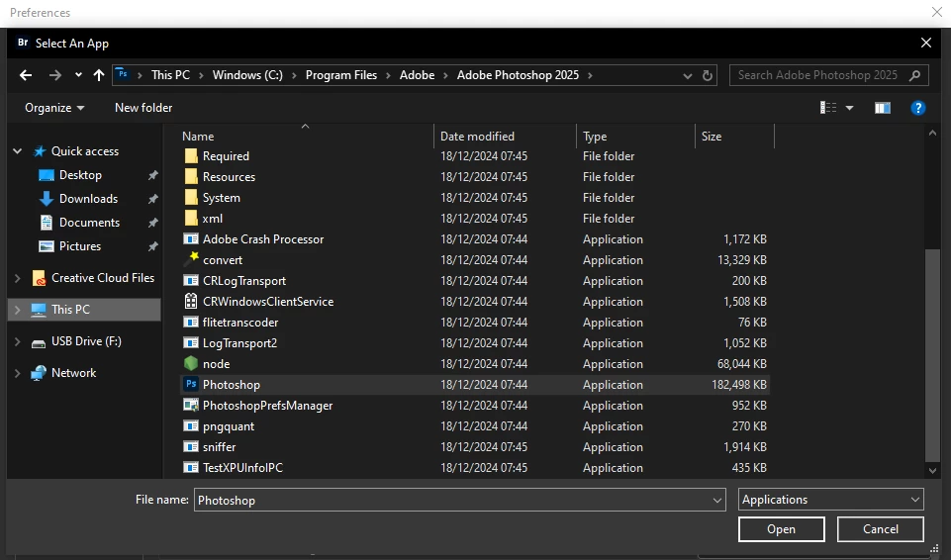Click the file list vertical scrollbar
This screenshot has height=560, width=951.
933,354
